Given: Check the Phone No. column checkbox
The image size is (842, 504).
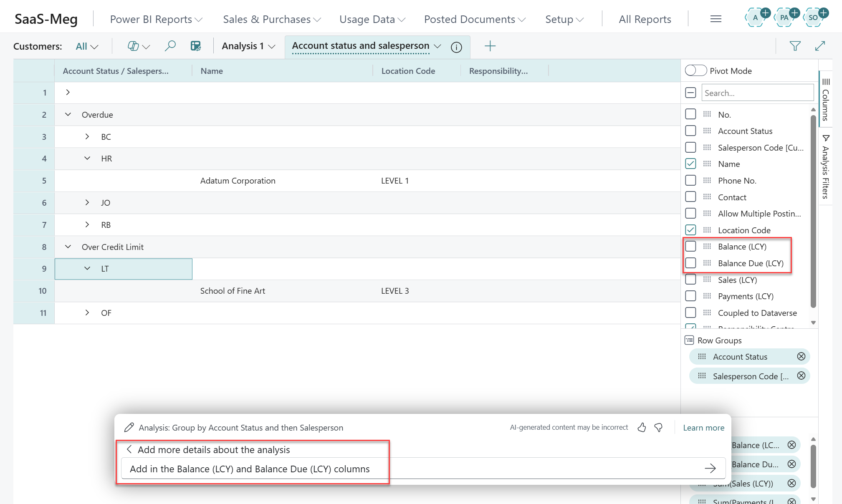Looking at the screenshot, I should (690, 180).
